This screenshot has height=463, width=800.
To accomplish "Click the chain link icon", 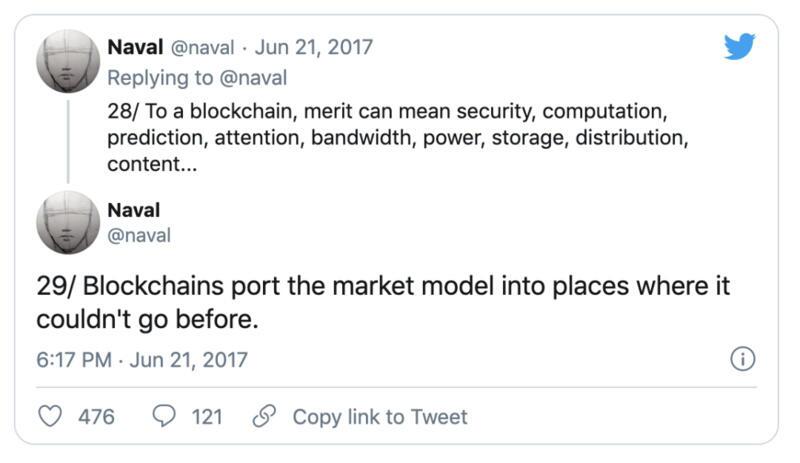I will [x=265, y=416].
